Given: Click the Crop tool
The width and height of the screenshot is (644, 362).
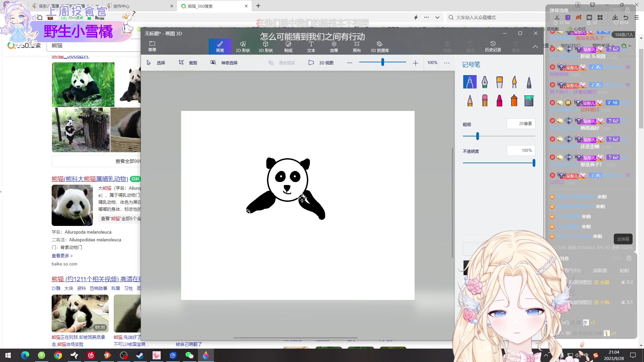Looking at the screenshot, I should [188, 63].
